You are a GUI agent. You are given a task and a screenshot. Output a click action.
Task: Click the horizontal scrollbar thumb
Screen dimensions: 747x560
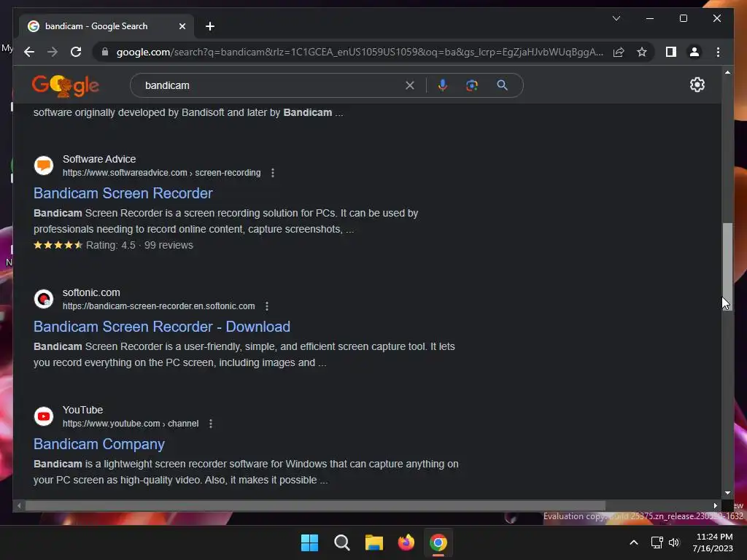click(315, 505)
